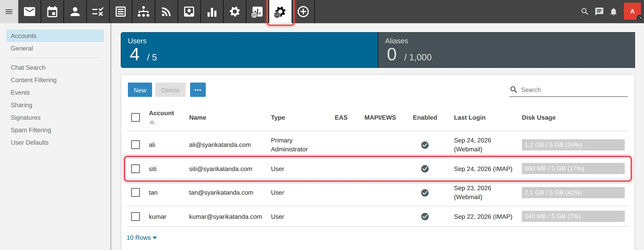Click the Enabled checkmark for siti
This screenshot has height=250, width=644.
click(425, 169)
